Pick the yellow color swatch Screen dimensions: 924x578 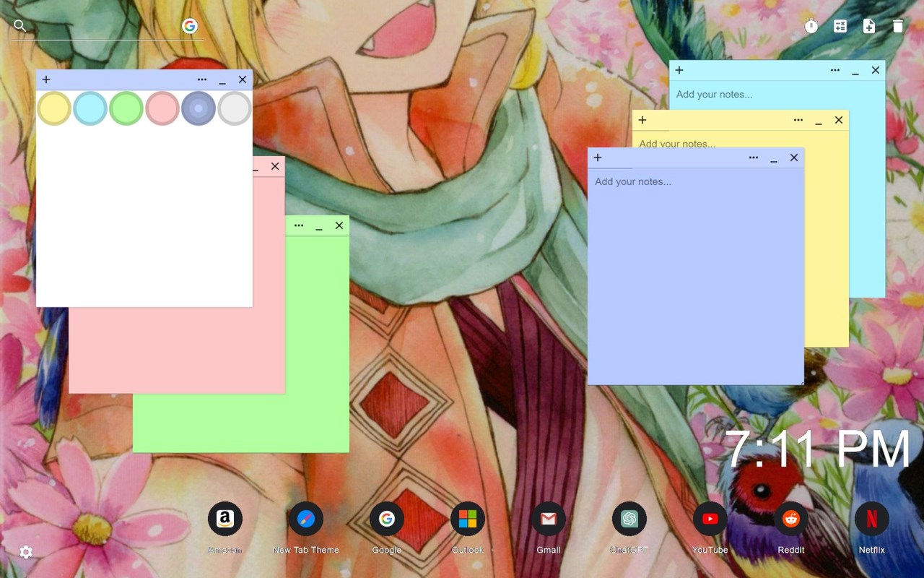click(54, 108)
